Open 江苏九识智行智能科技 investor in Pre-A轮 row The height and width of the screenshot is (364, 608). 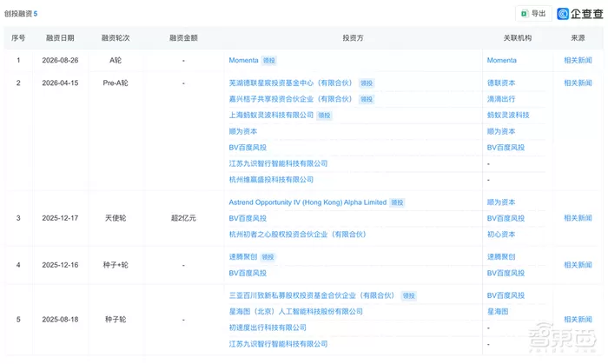278,163
